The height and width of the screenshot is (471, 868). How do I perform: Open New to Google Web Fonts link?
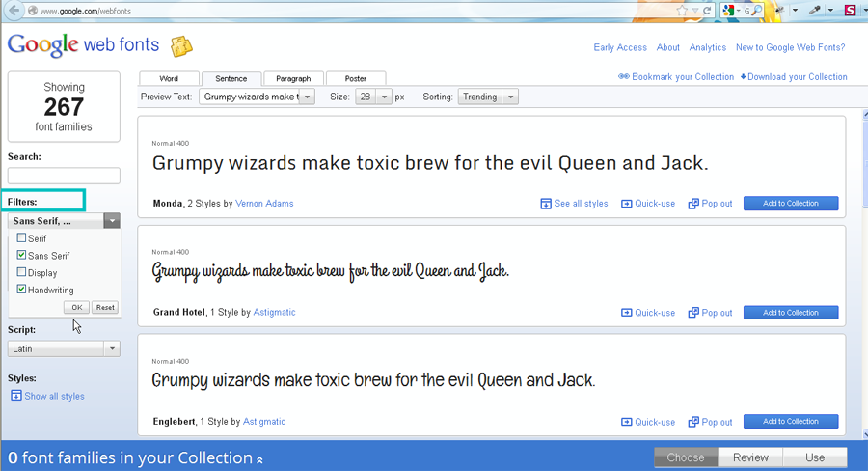coord(791,47)
